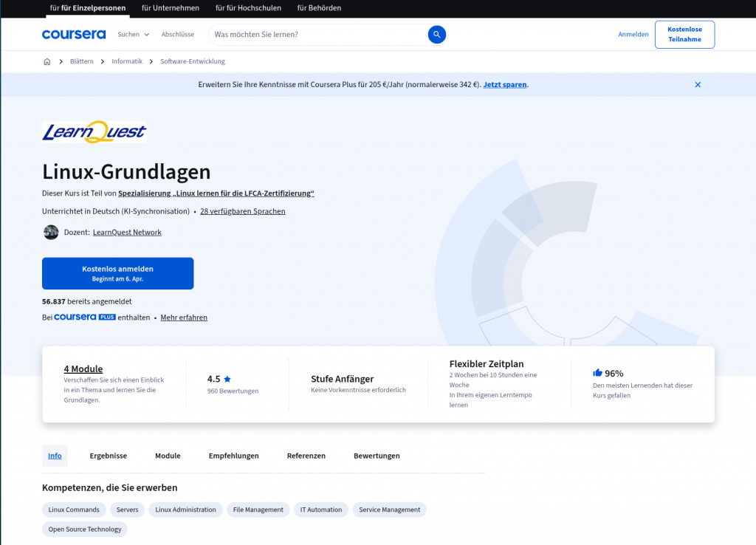Open the 4 Module details link
Viewport: 756px width, 545px height.
click(83, 369)
